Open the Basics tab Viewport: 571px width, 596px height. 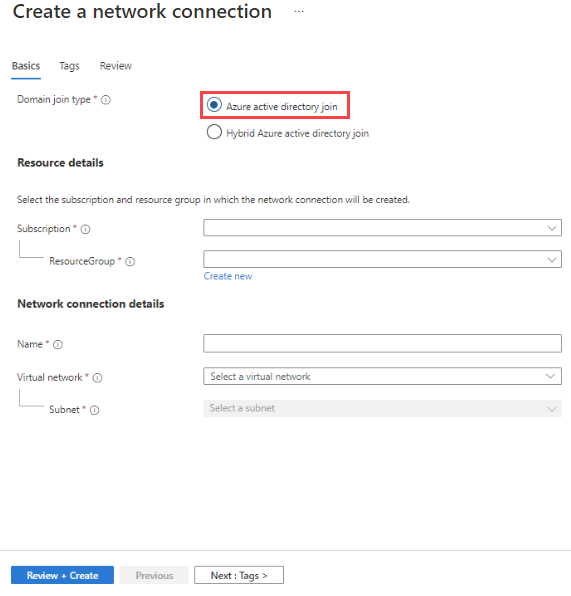pyautogui.click(x=26, y=66)
